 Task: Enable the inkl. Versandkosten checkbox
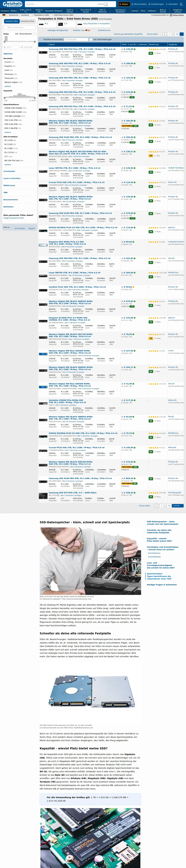pyautogui.click(x=34, y=34)
